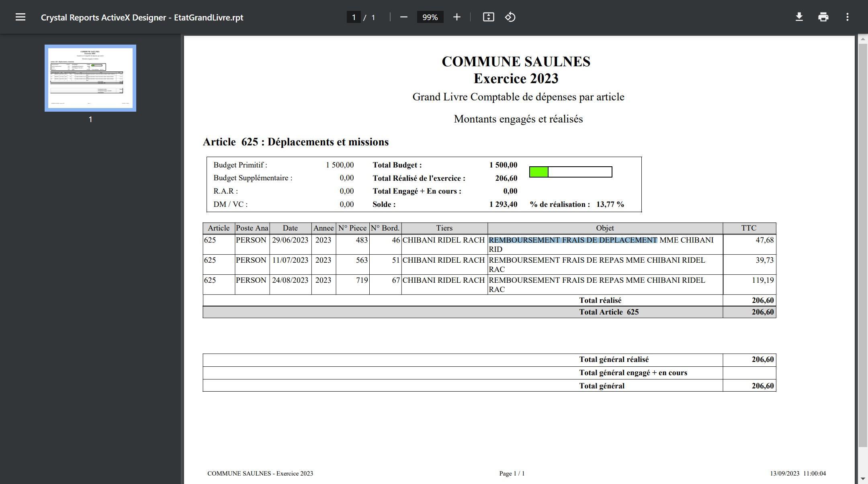Click the scrollbar up arrow
Screen dimensions: 868x484
tap(862, 39)
